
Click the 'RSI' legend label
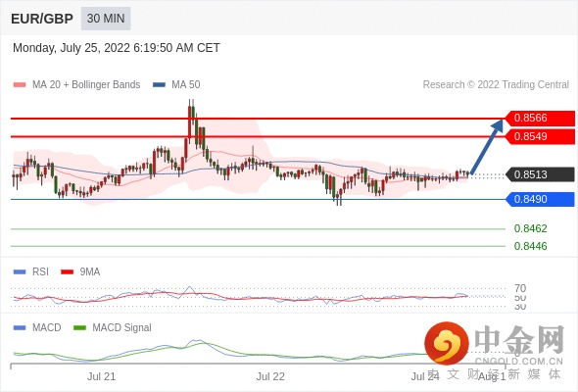[x=40, y=272]
